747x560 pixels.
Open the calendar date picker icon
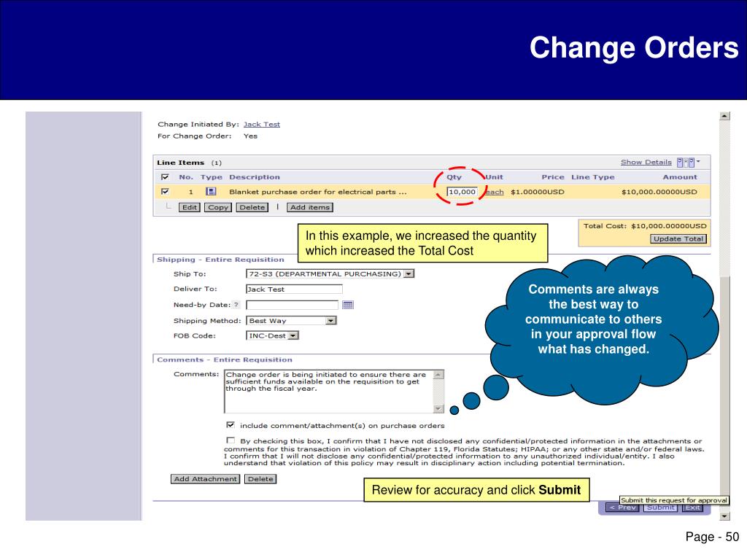[348, 305]
